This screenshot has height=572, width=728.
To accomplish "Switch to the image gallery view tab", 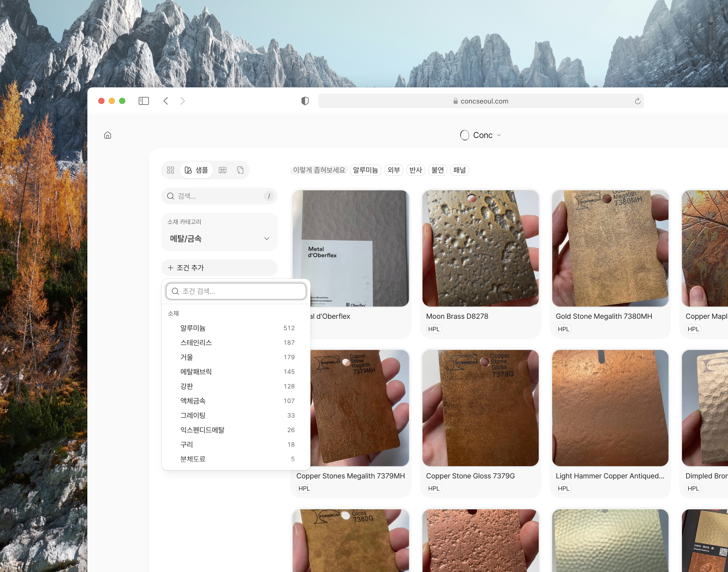I will click(x=222, y=170).
